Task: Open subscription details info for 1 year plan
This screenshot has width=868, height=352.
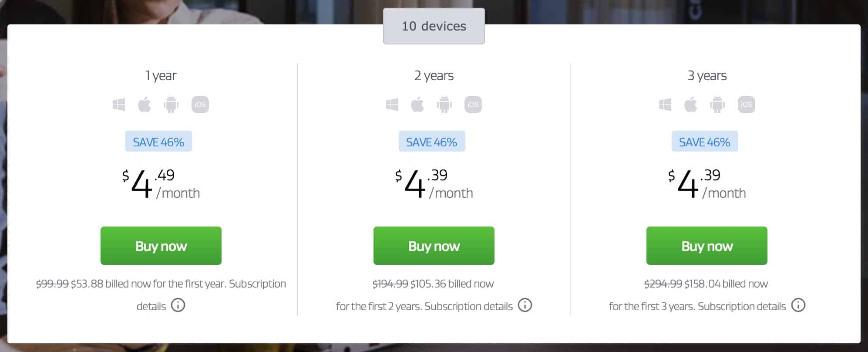Action: tap(178, 305)
